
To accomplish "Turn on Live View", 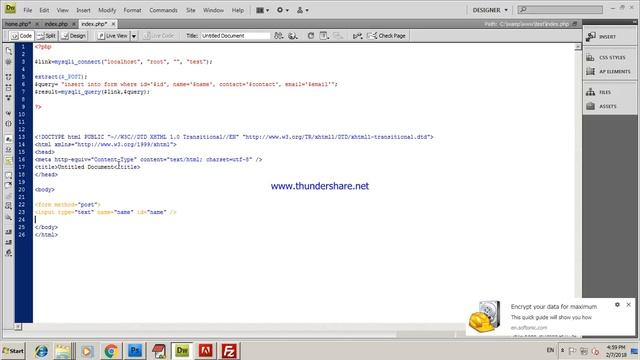I will pos(113,36).
